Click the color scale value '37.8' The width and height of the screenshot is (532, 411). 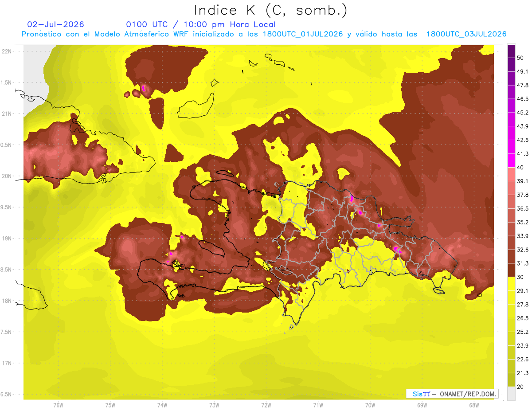click(x=523, y=195)
